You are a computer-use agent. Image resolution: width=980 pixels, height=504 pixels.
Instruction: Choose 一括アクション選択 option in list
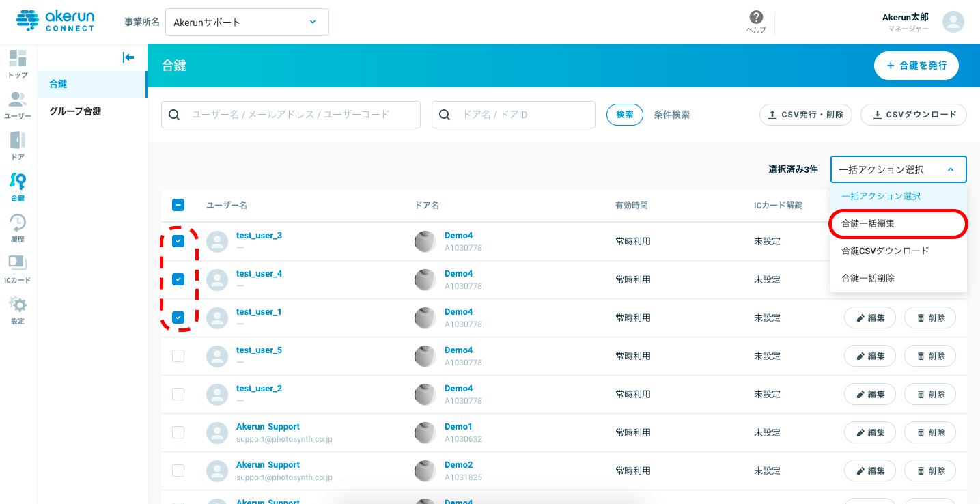[x=899, y=196]
